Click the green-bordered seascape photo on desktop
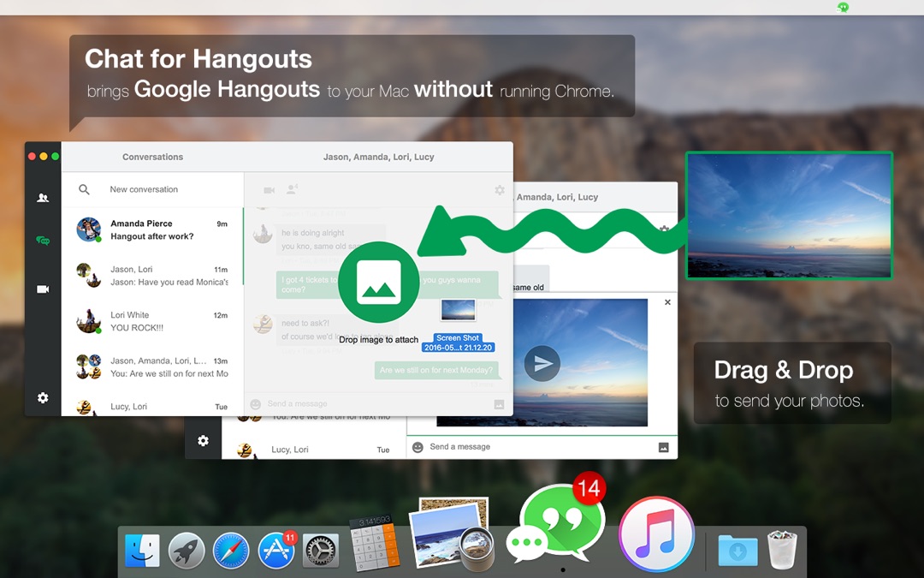 (x=790, y=215)
